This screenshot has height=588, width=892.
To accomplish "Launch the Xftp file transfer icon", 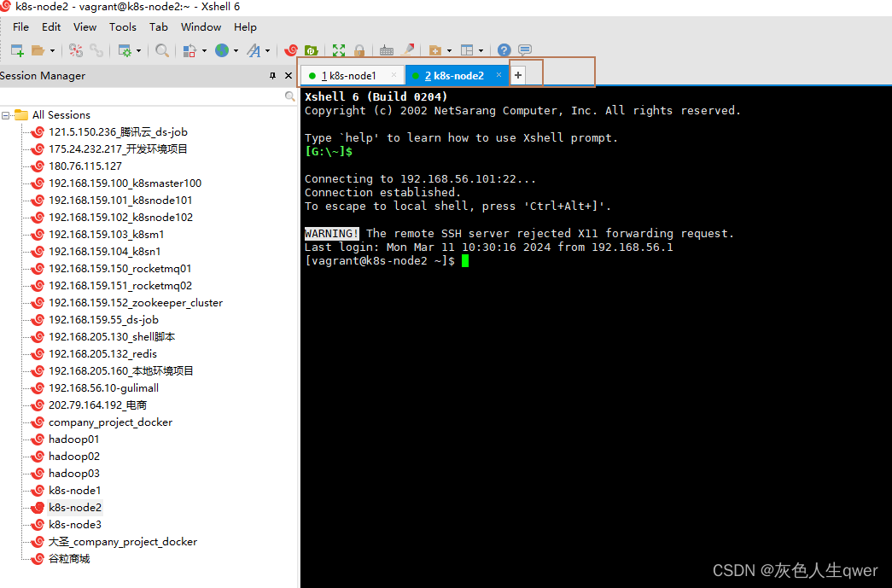I will click(312, 50).
